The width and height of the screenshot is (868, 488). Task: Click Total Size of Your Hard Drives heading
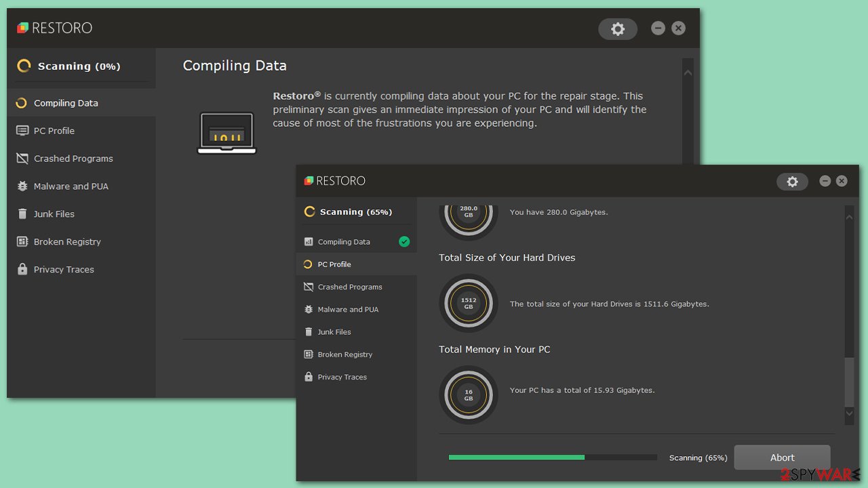(507, 258)
